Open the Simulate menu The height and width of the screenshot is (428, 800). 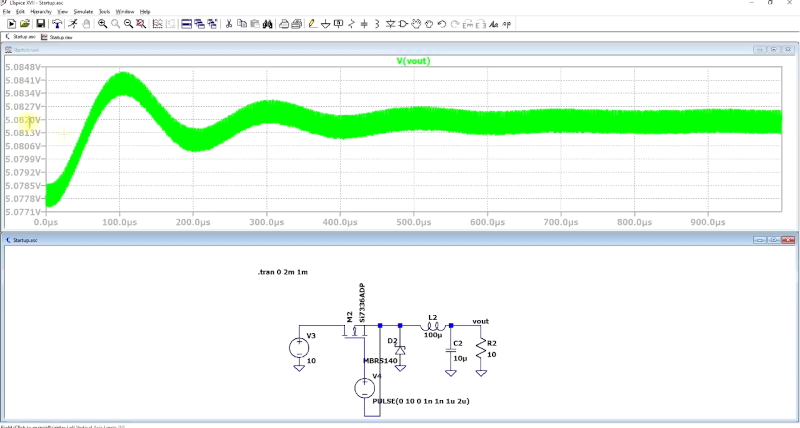click(x=83, y=11)
